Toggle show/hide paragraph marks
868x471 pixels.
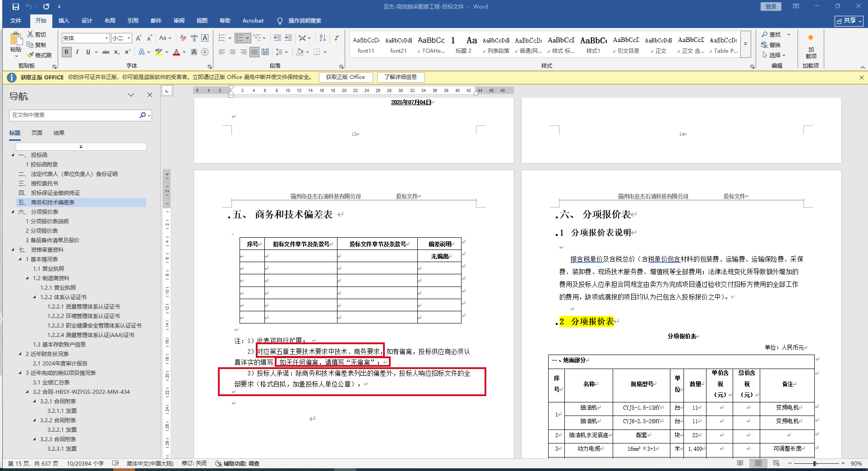(337, 38)
